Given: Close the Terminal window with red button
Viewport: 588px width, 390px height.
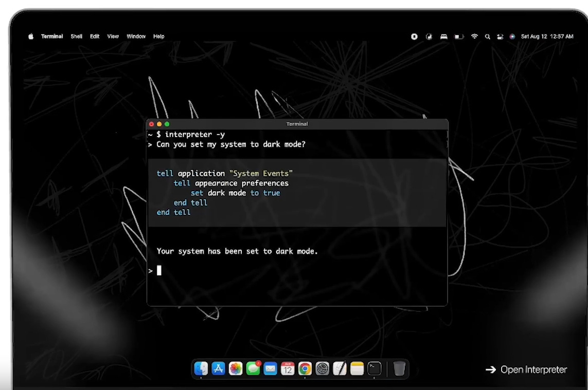Looking at the screenshot, I should [151, 124].
